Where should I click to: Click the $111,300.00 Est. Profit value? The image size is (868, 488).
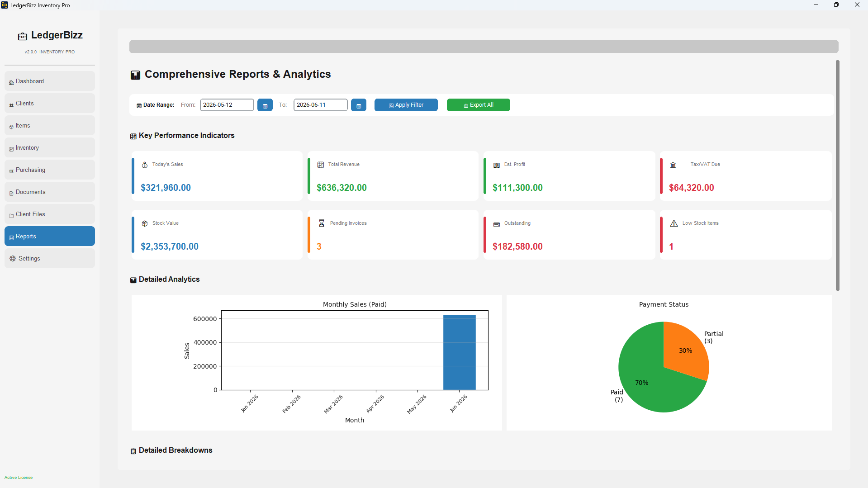[517, 188]
